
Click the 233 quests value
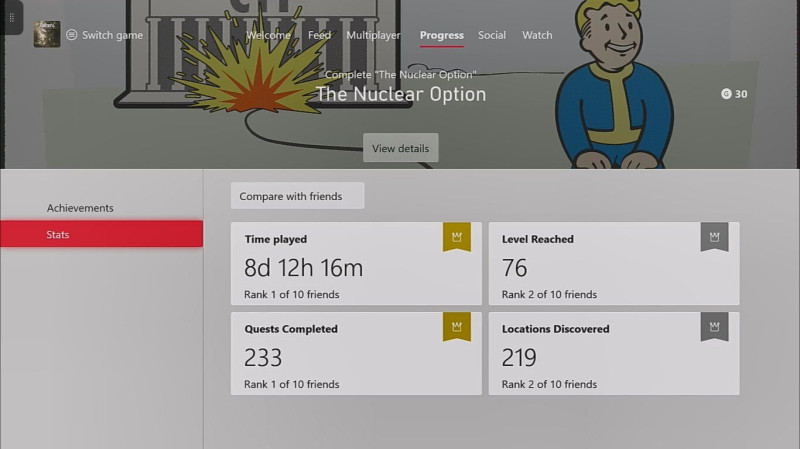coord(263,358)
